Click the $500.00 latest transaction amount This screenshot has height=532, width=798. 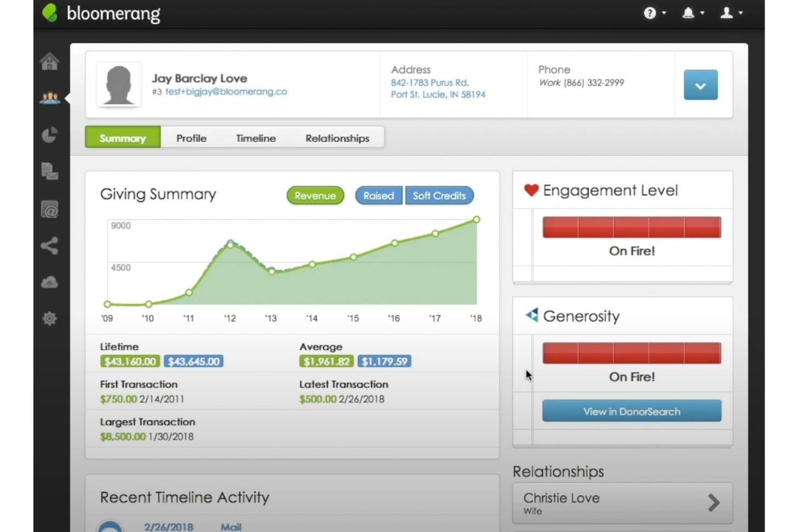click(318, 399)
